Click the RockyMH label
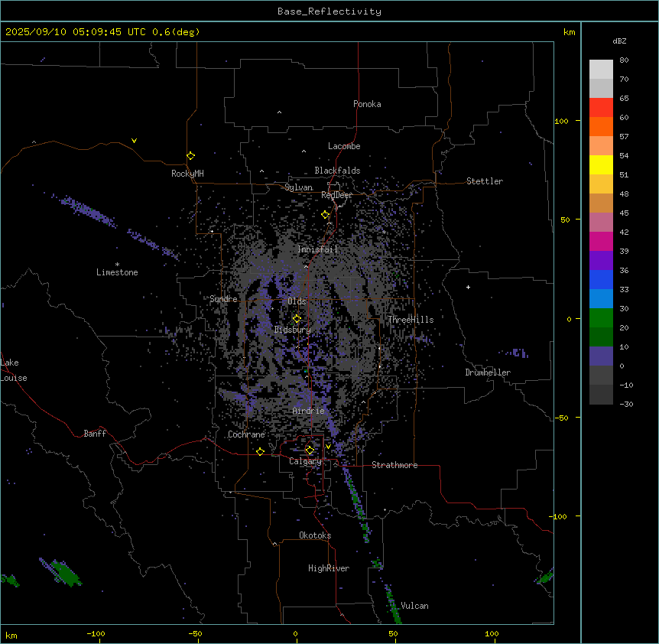 (187, 174)
